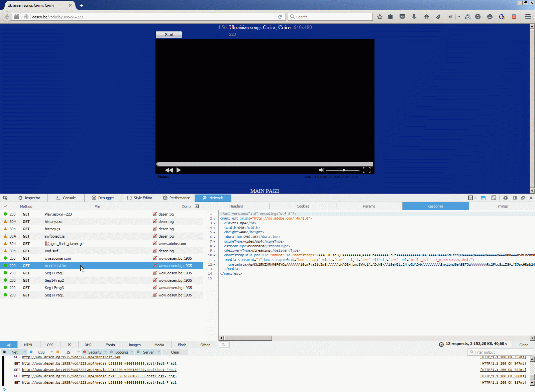Switch to the Console tab
This screenshot has width=535, height=392.
tap(66, 198)
